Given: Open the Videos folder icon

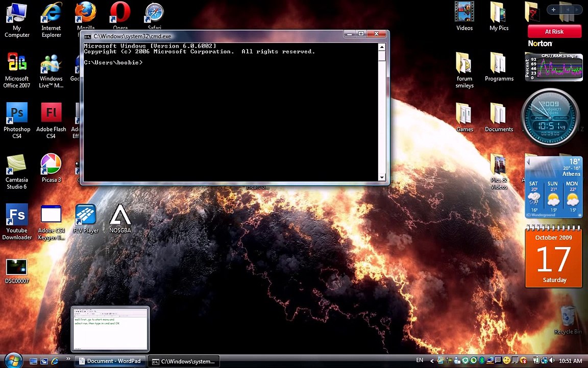Looking at the screenshot, I should pos(464,16).
